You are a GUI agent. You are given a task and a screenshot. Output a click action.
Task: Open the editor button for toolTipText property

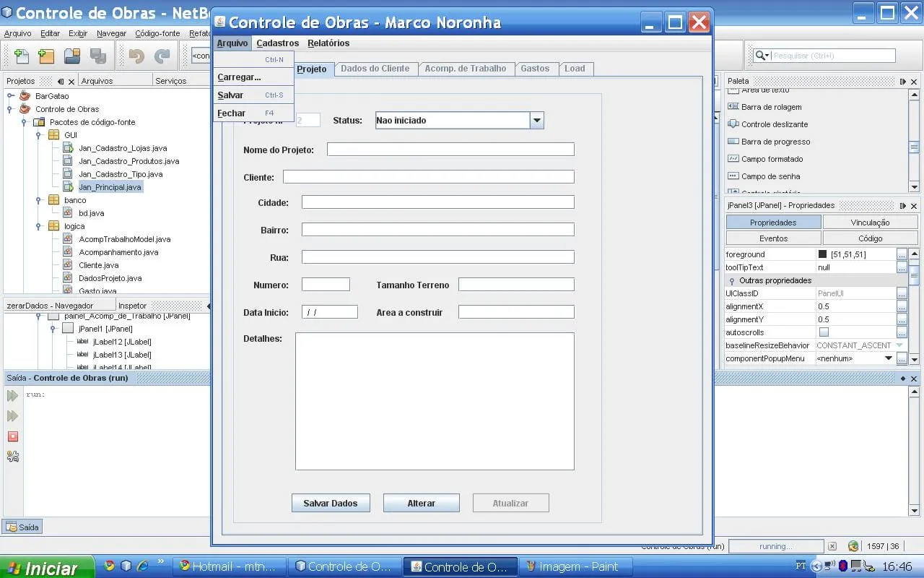pos(902,267)
